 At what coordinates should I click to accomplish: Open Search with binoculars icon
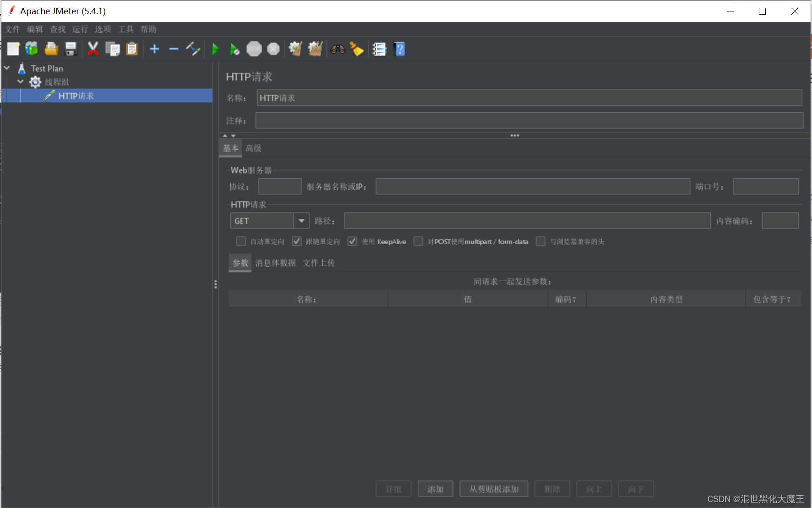tap(338, 49)
